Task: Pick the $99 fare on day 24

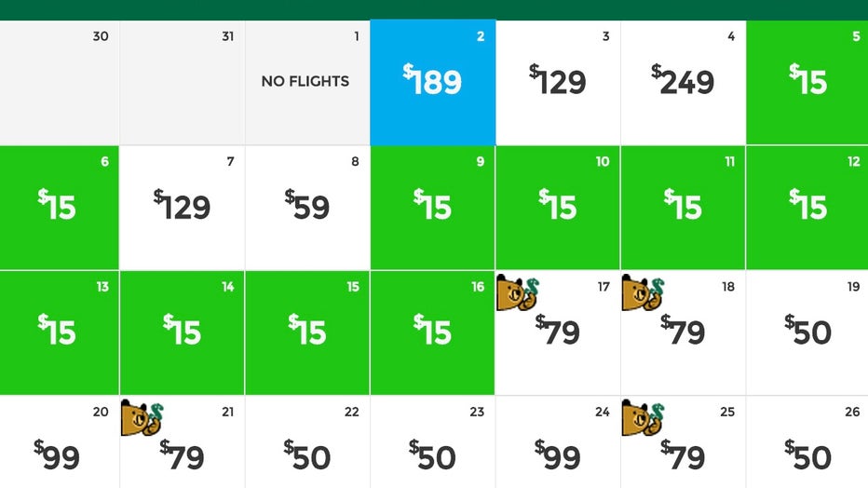Action: tap(558, 442)
